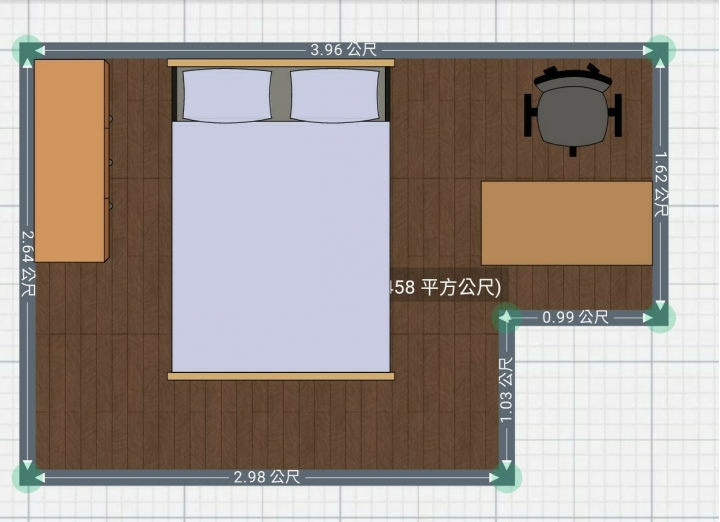
Task: Select the bed footboard
Action: pos(281,376)
